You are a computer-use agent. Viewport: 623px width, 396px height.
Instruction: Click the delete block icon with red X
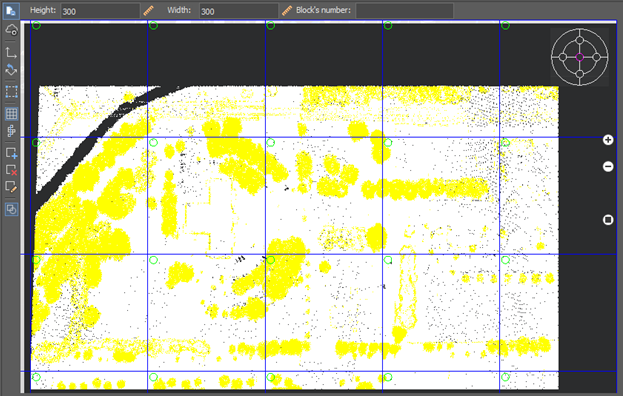11,170
